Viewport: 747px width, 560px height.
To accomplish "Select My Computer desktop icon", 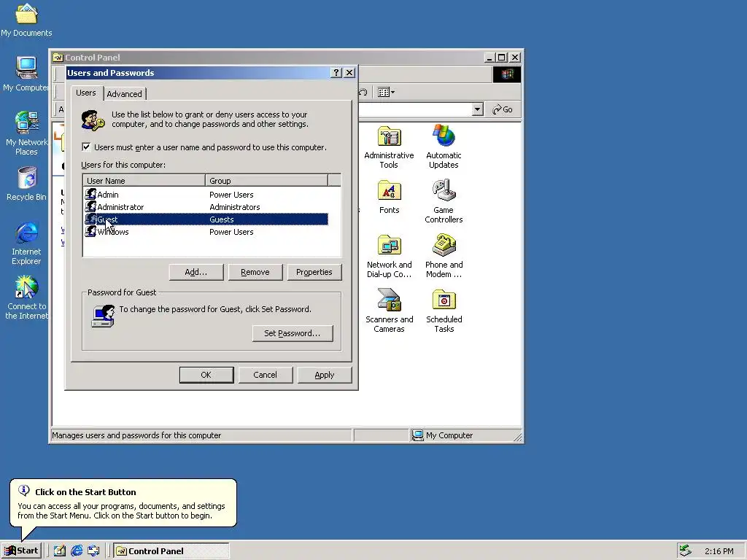I will coord(26,74).
